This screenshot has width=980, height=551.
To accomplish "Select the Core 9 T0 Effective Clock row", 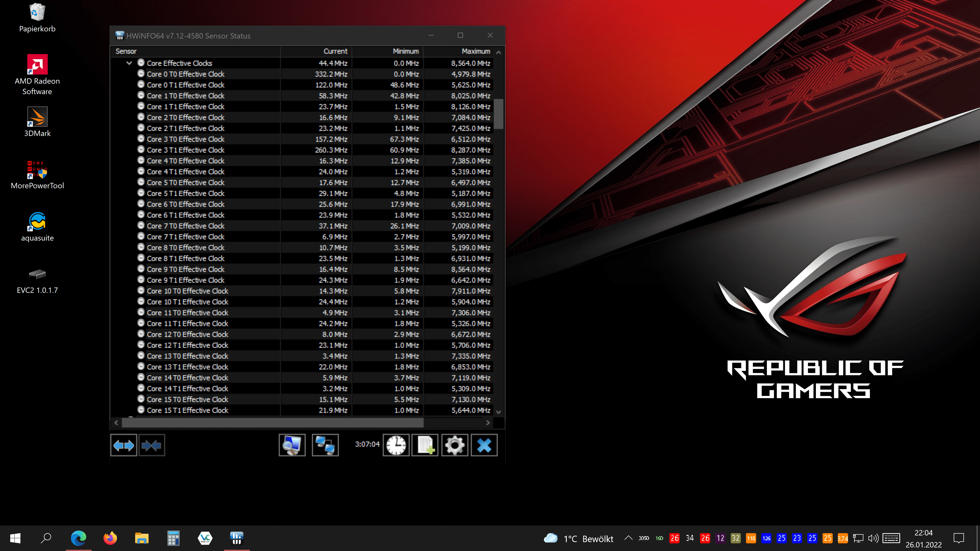I will click(x=186, y=269).
